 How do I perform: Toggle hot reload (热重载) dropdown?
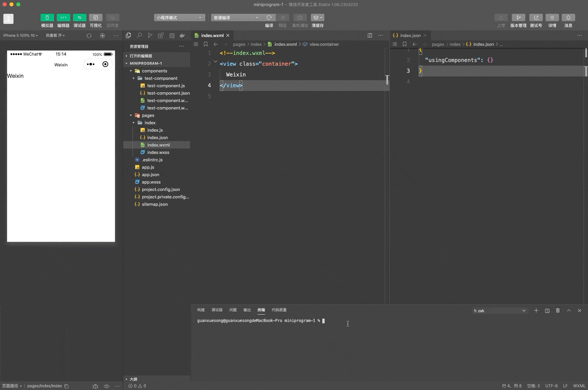[x=55, y=35]
